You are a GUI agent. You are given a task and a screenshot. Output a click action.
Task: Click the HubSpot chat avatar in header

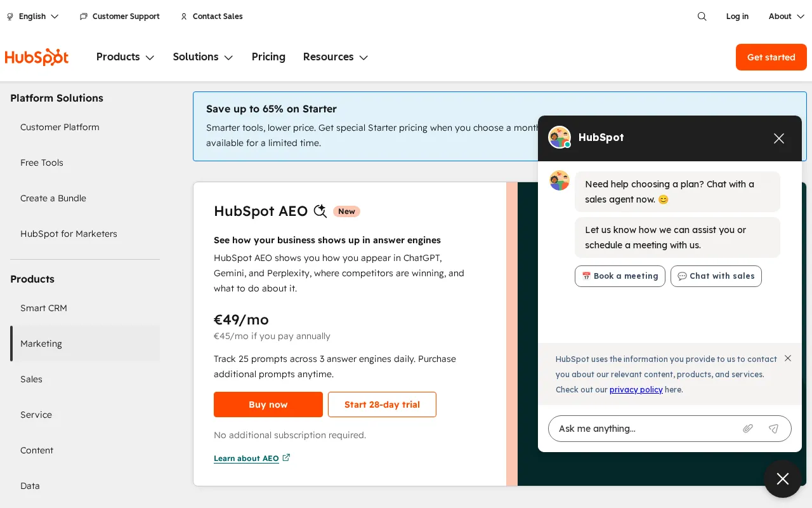click(560, 137)
